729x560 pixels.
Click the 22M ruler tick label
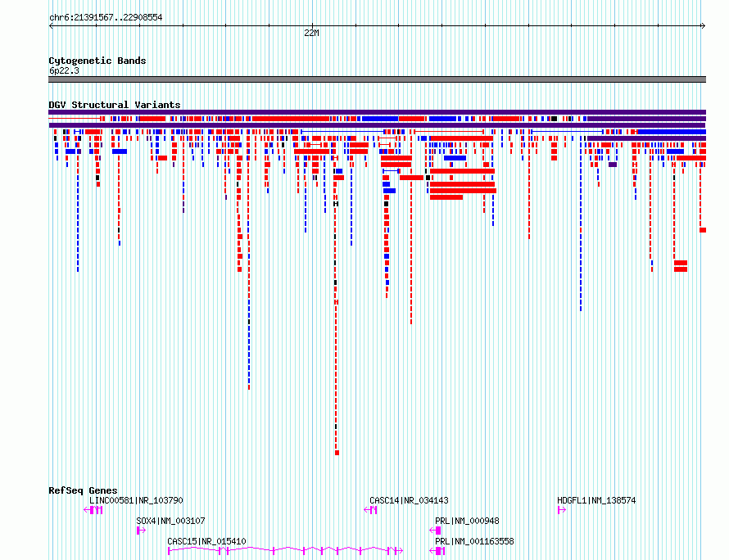[311, 33]
